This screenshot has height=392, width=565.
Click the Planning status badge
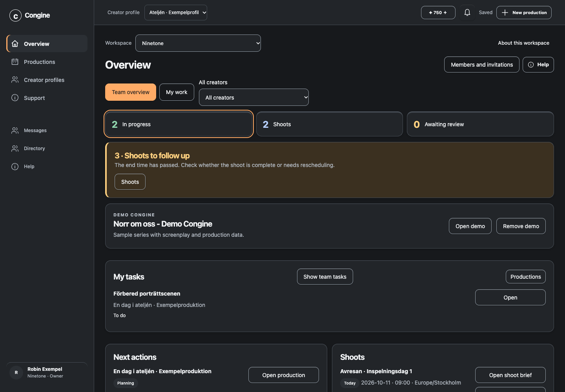126,383
